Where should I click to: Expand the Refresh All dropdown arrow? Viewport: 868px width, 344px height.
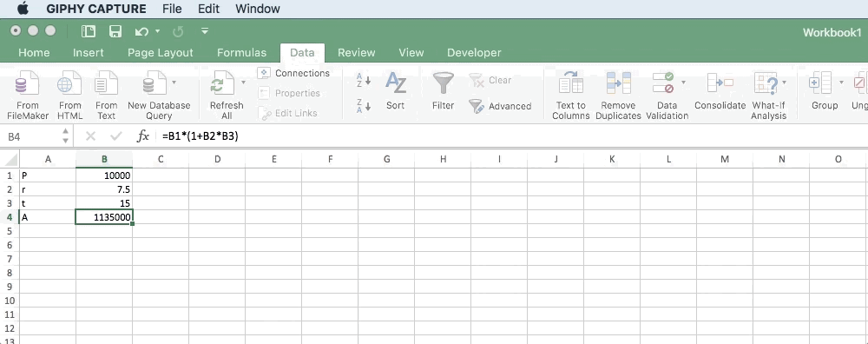point(243,83)
